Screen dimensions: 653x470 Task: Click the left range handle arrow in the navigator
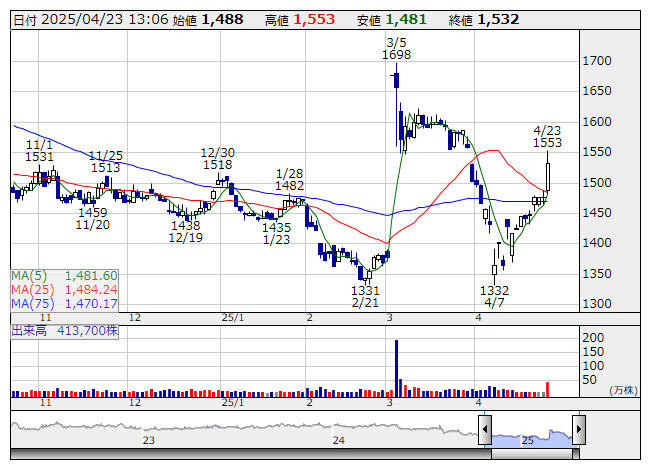pyautogui.click(x=485, y=429)
